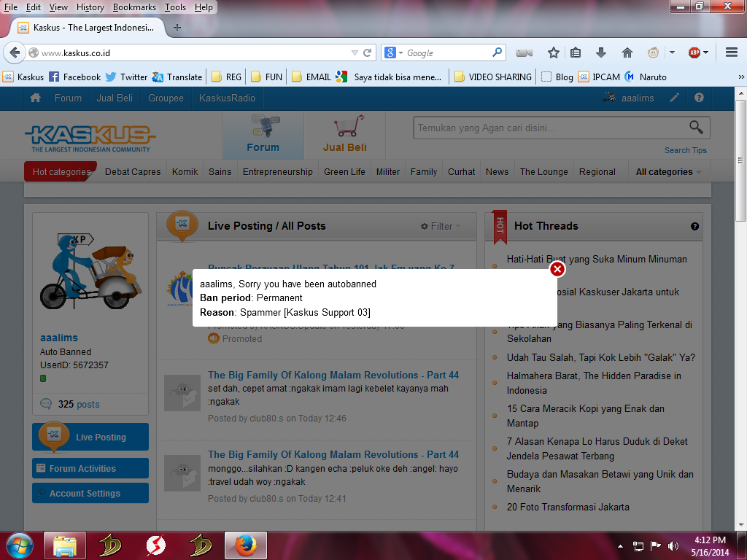Click the search magnifier in Google box
This screenshot has width=747, height=560.
[497, 52]
